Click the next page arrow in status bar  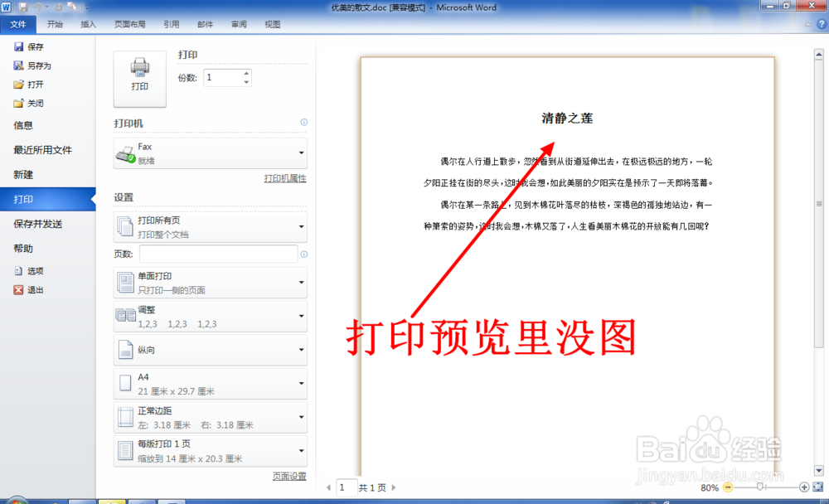(393, 487)
